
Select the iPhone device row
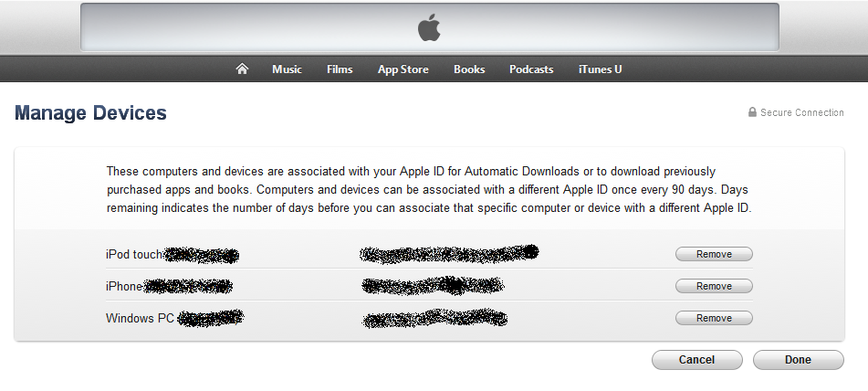(x=429, y=286)
